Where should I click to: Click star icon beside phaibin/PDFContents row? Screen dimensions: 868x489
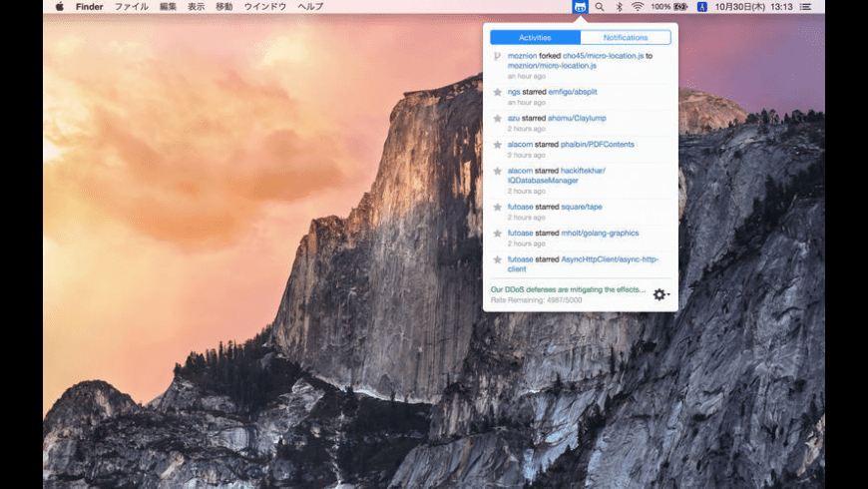tap(497, 145)
